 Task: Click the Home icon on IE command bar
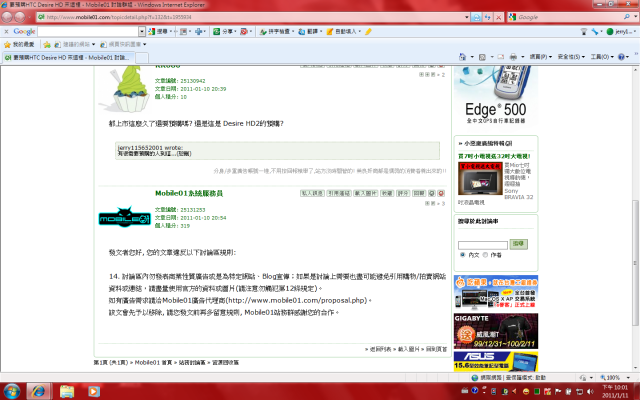tap(462, 57)
